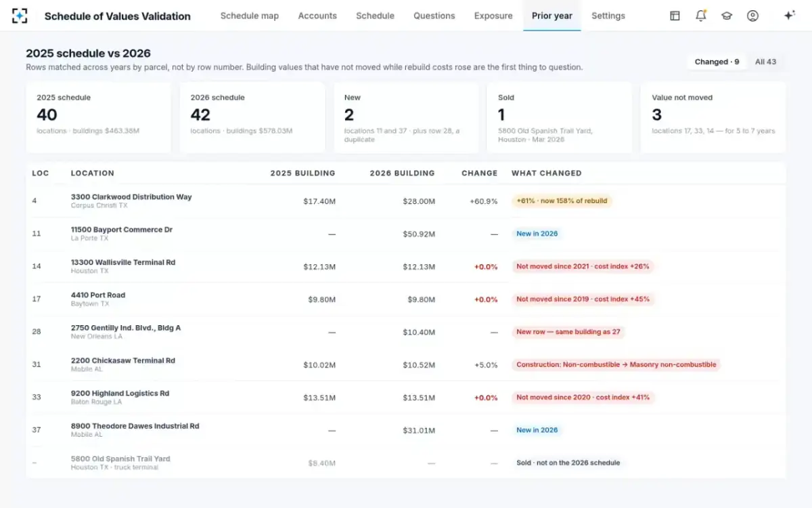Click 'Not moved since 2019' tag
Screen dimensions: 812x508
click(583, 299)
